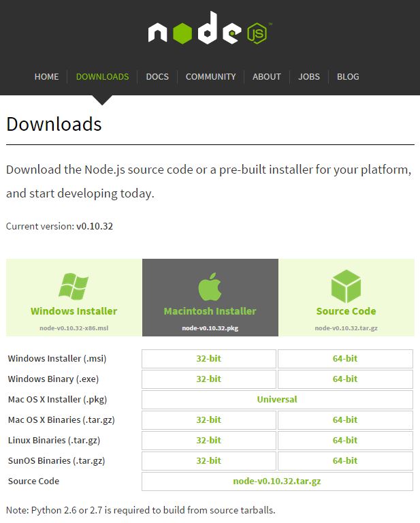This screenshot has height=523, width=420.
Task: Download via Windows Installer heading link
Action: [74, 311]
